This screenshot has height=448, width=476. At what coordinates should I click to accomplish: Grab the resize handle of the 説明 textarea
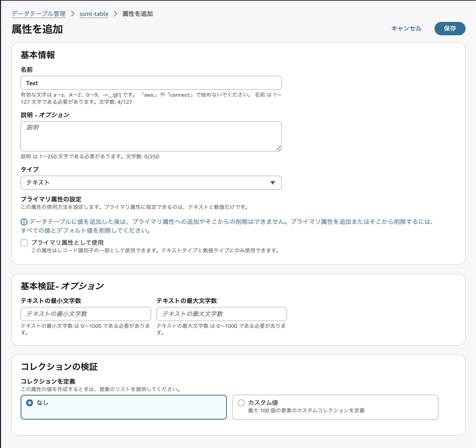pyautogui.click(x=278, y=148)
